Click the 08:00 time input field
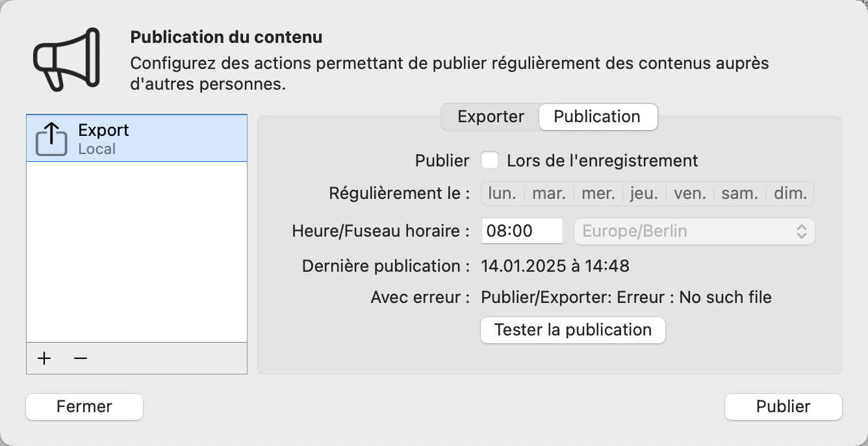The image size is (868, 446). [522, 231]
